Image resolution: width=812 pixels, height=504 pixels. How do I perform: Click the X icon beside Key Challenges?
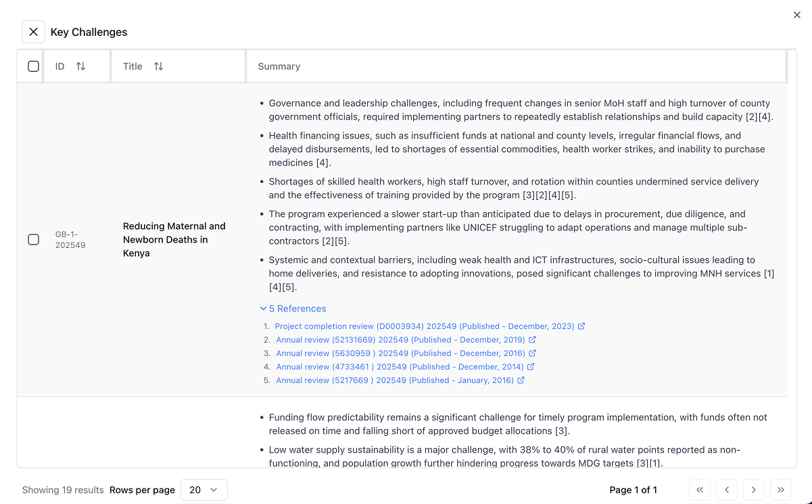(33, 32)
